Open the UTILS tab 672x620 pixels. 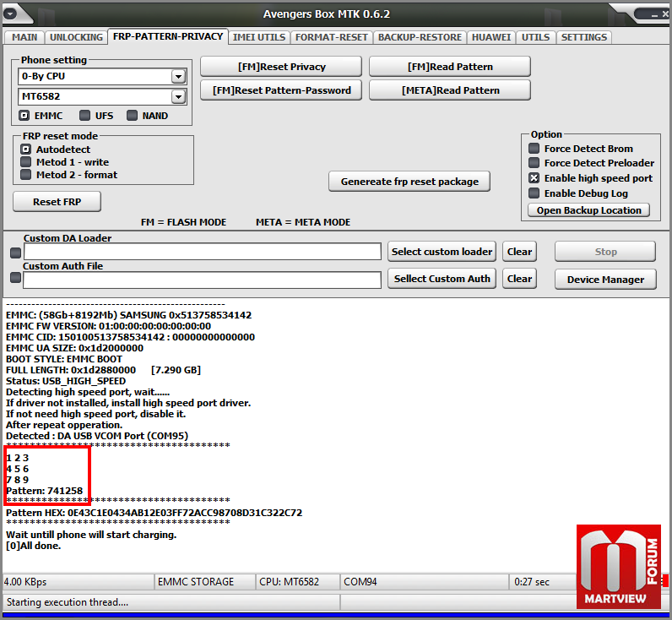[535, 37]
